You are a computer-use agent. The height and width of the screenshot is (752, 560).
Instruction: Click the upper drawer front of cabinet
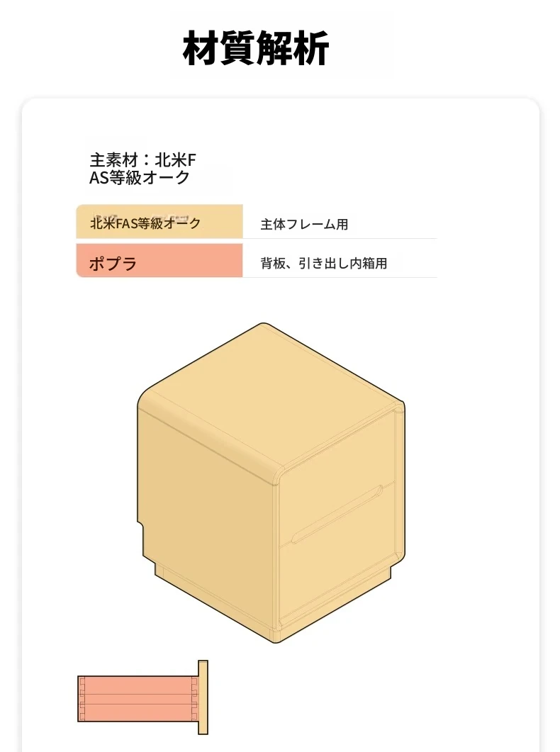(x=337, y=480)
